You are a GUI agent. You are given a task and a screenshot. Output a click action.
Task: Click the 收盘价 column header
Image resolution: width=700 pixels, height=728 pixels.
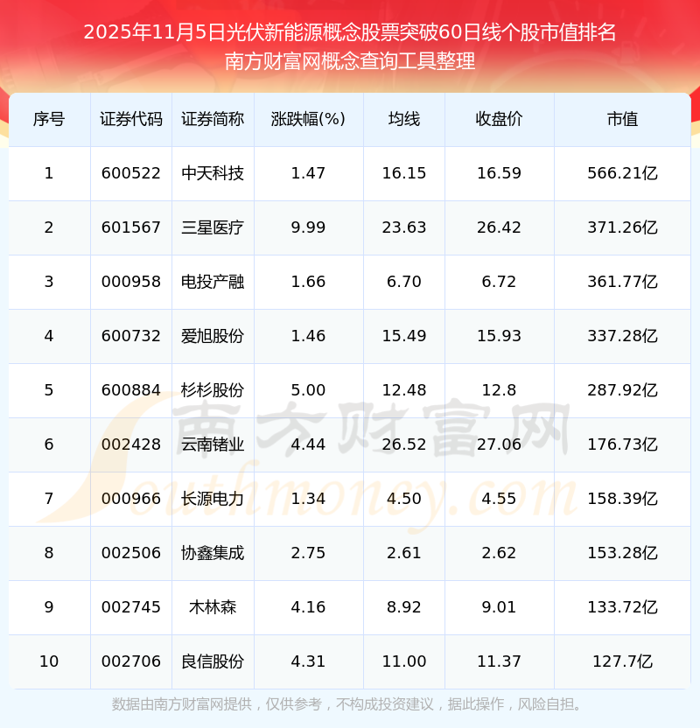[499, 119]
